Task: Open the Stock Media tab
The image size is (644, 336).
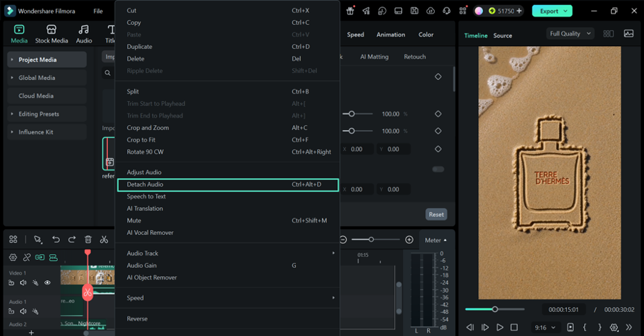Action: pos(52,34)
